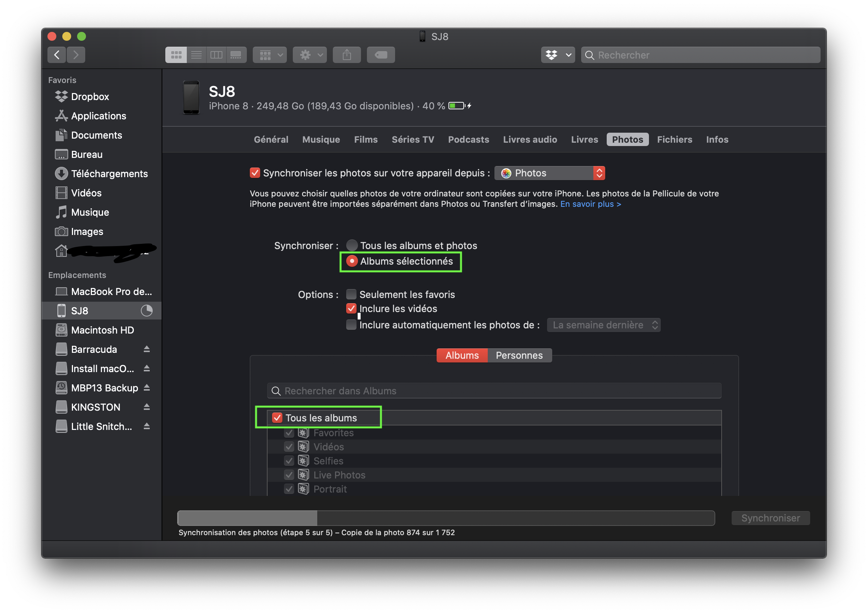This screenshot has height=613, width=868.
Task: Click the En savoir plus link
Action: pyautogui.click(x=590, y=204)
